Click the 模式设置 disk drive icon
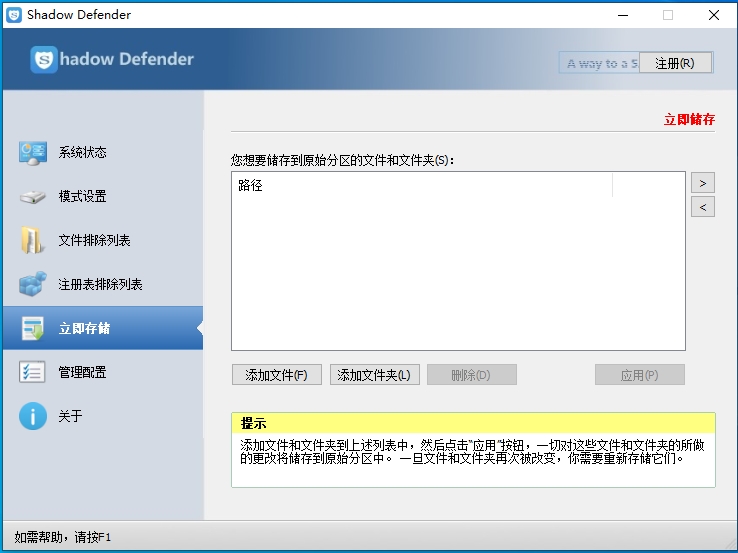Image resolution: width=738 pixels, height=553 pixels. [x=32, y=196]
